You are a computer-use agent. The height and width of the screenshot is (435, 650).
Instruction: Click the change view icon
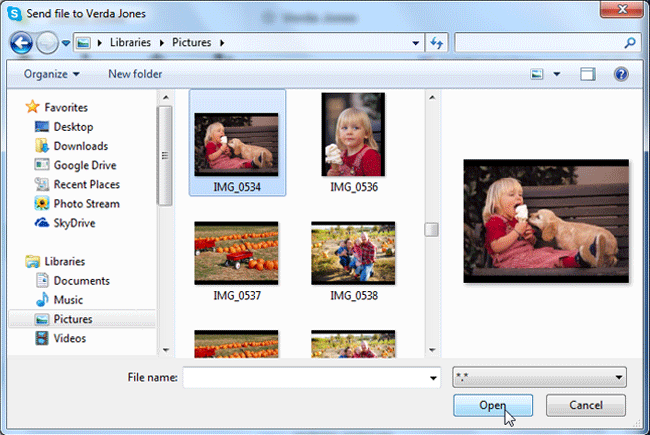pyautogui.click(x=537, y=74)
